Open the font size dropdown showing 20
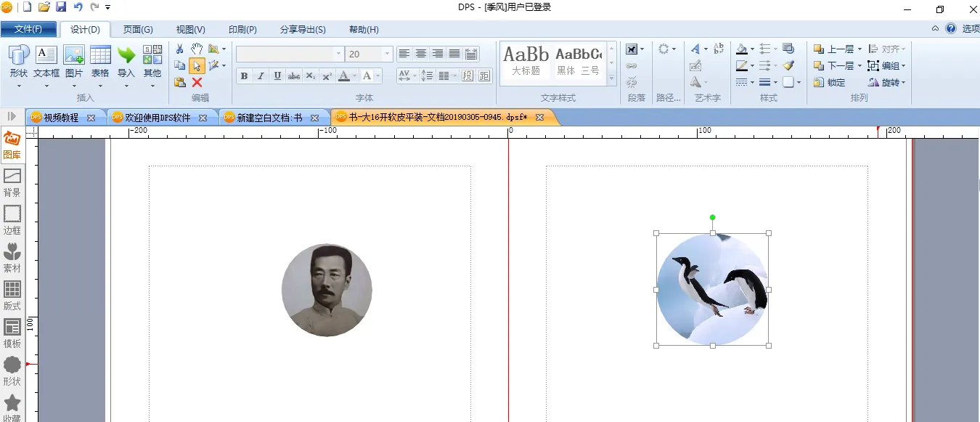The height and width of the screenshot is (422, 980). (387, 54)
